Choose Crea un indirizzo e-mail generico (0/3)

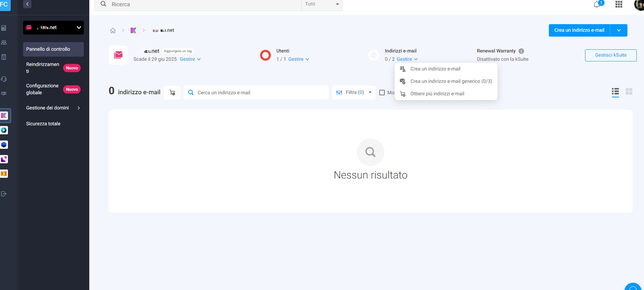tap(446, 81)
